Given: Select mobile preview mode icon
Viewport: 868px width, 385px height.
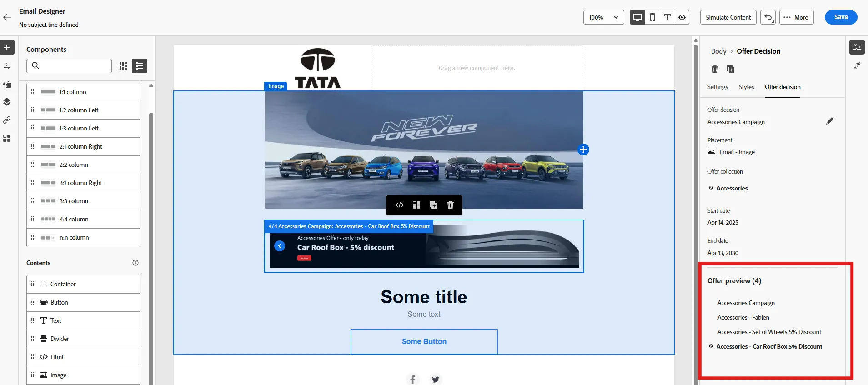Looking at the screenshot, I should tap(652, 17).
